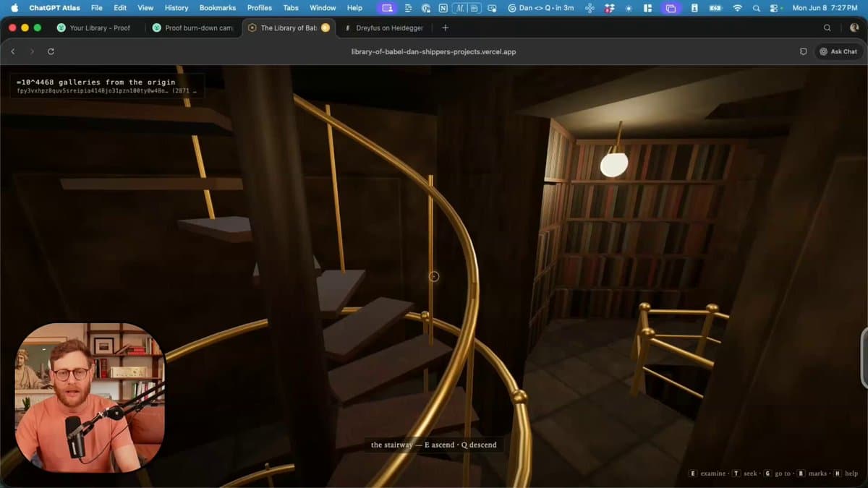Switch to the Proof burn-down tab
The width and height of the screenshot is (868, 488).
click(192, 27)
